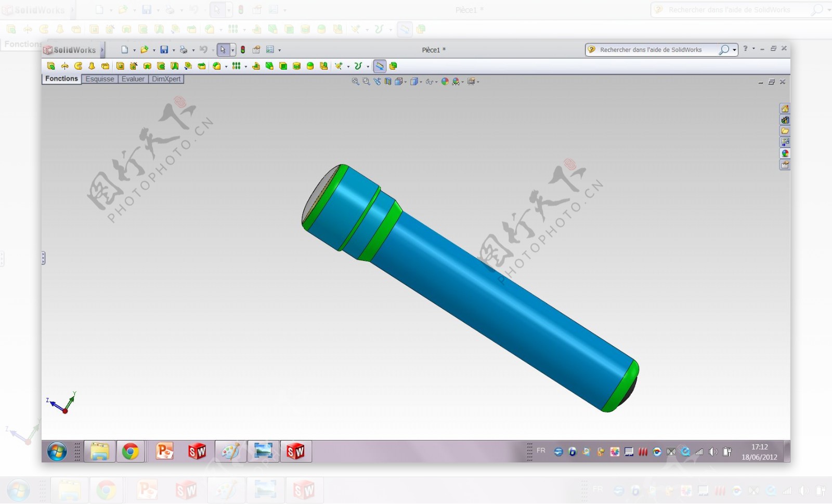
Task: Expand the Save dropdown arrow
Action: coord(174,50)
